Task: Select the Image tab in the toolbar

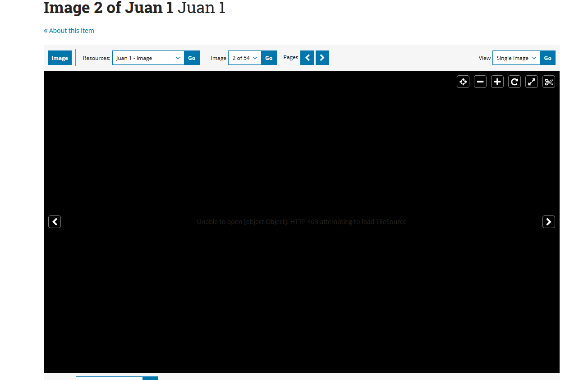Action: point(60,58)
